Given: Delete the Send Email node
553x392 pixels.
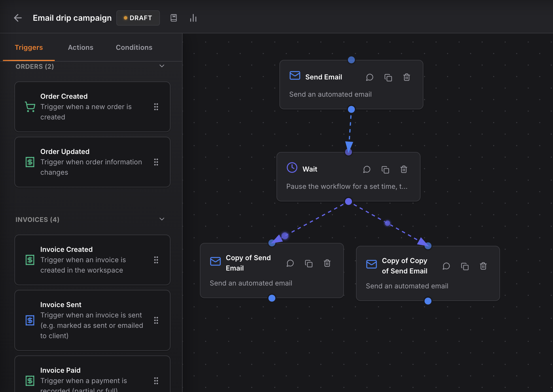Looking at the screenshot, I should coord(407,77).
